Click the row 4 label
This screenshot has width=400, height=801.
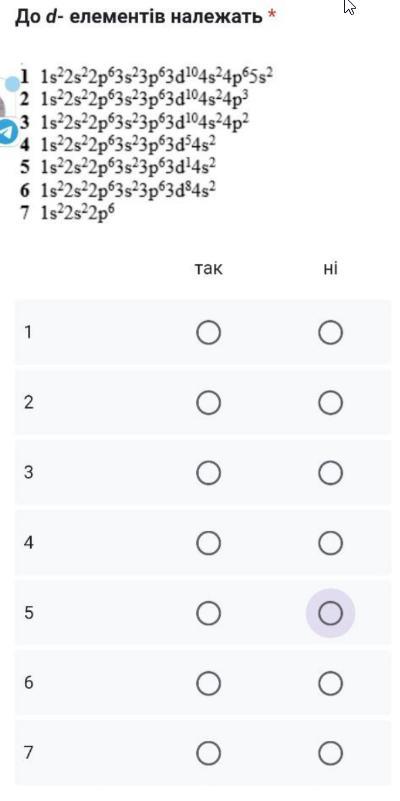pyautogui.click(x=29, y=543)
